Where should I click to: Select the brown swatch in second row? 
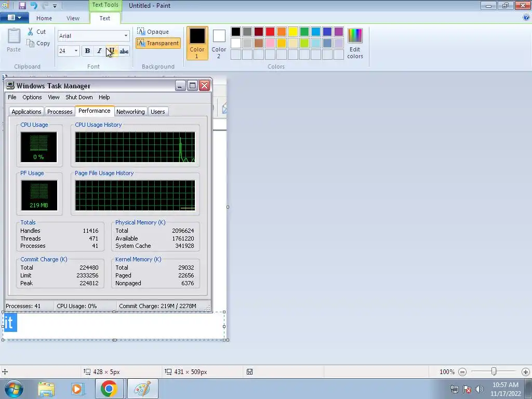(x=259, y=43)
